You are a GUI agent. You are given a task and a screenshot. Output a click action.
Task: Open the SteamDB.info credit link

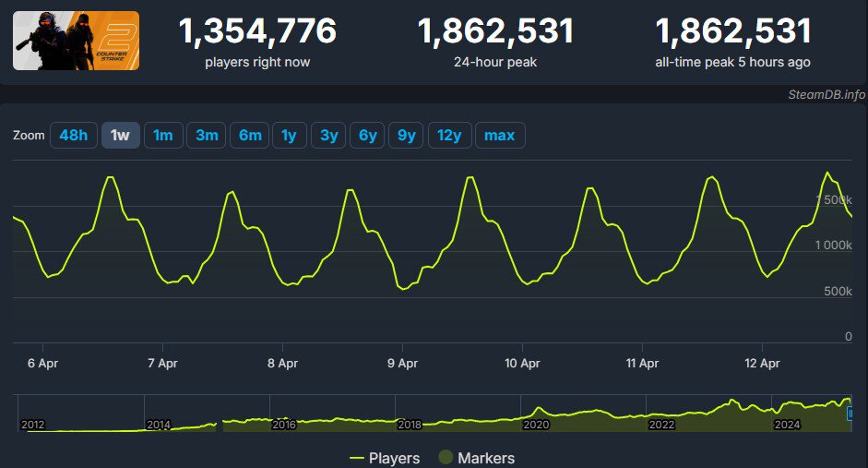pyautogui.click(x=826, y=94)
